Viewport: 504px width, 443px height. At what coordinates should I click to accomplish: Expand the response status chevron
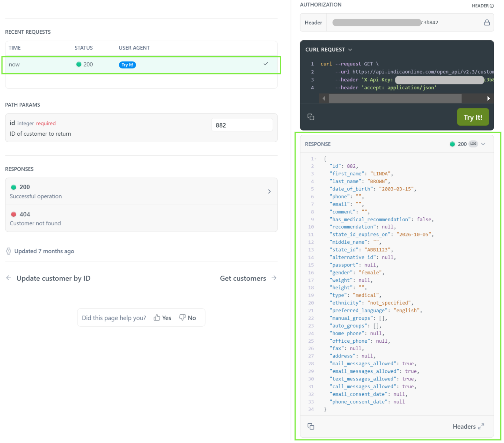(483, 144)
